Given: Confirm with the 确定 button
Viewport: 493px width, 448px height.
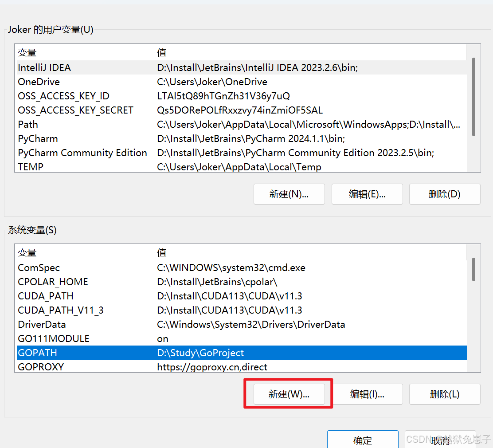Looking at the screenshot, I should click(x=363, y=440).
